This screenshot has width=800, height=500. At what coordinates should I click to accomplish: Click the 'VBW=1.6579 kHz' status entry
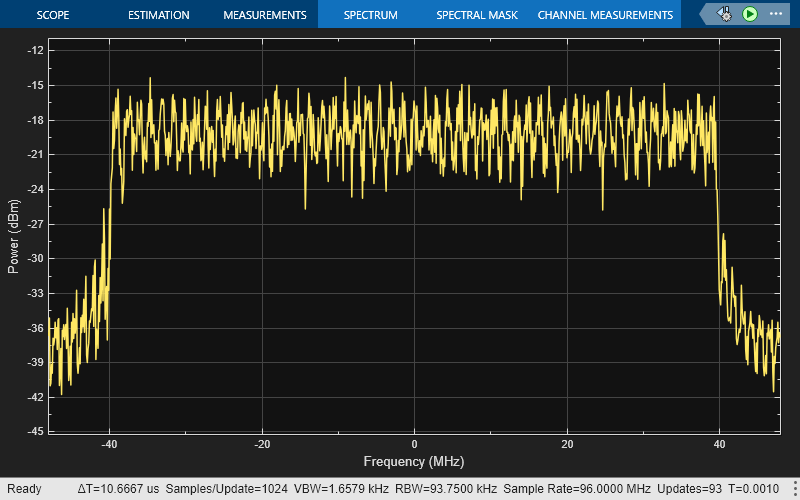click(341, 489)
